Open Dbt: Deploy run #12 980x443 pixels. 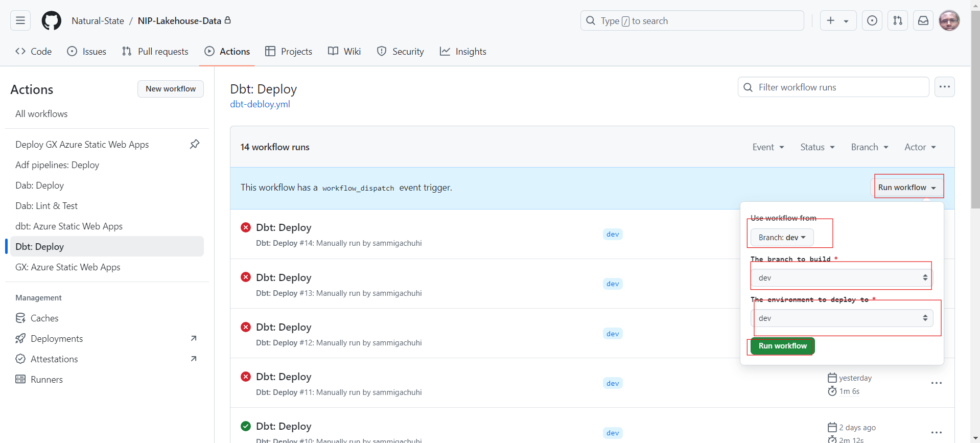point(284,327)
